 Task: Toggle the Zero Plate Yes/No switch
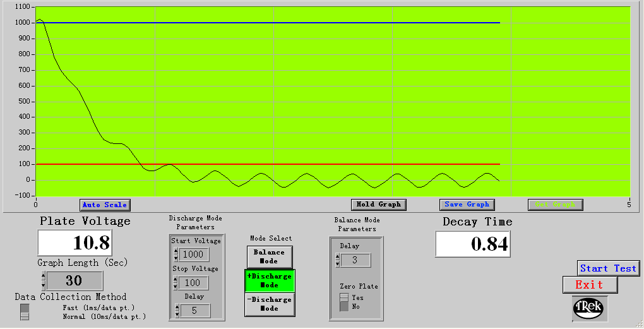[344, 302]
